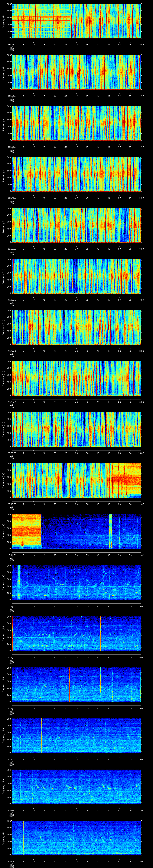
Task: Select the '23:11:00' start time label
Action: pyautogui.click(x=12, y=555)
